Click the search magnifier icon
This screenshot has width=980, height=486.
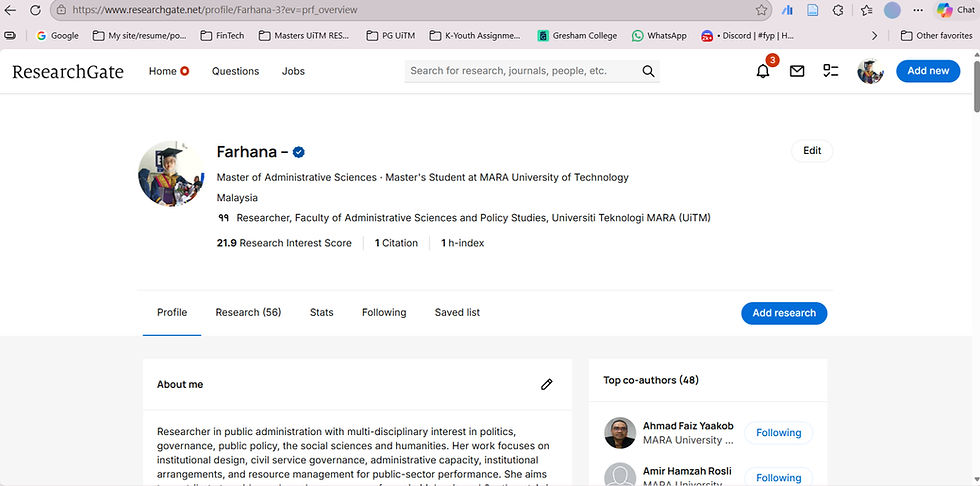649,71
